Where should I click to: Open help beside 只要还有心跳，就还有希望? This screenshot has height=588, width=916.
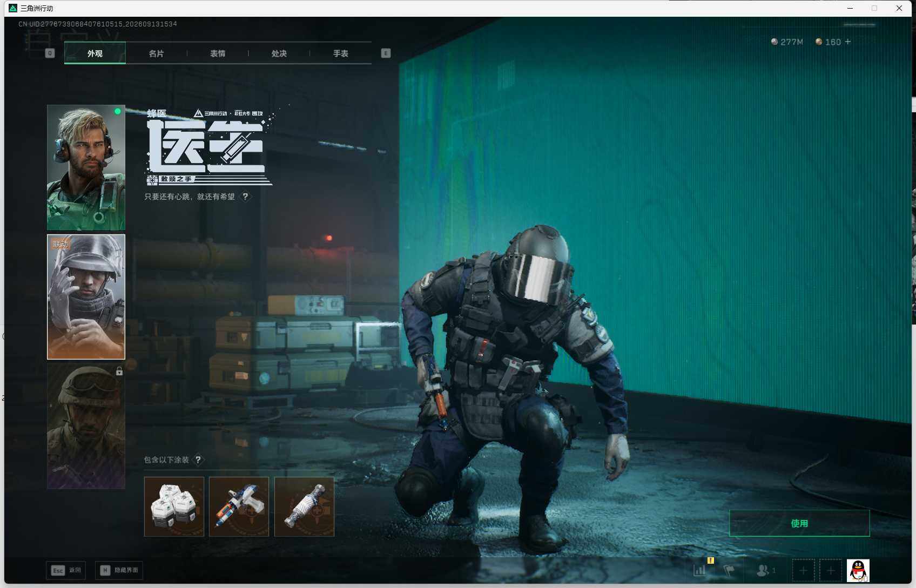coord(245,197)
